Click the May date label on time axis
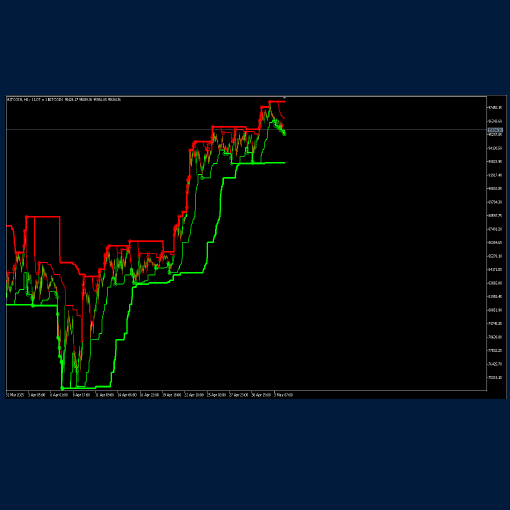Image resolution: width=510 pixels, height=510 pixels. click(284, 395)
